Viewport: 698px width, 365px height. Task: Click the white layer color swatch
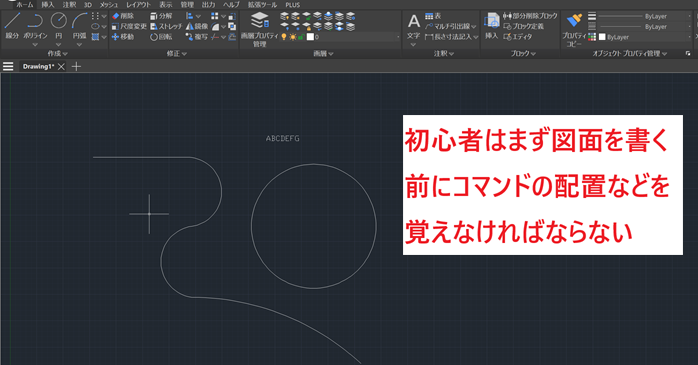310,37
